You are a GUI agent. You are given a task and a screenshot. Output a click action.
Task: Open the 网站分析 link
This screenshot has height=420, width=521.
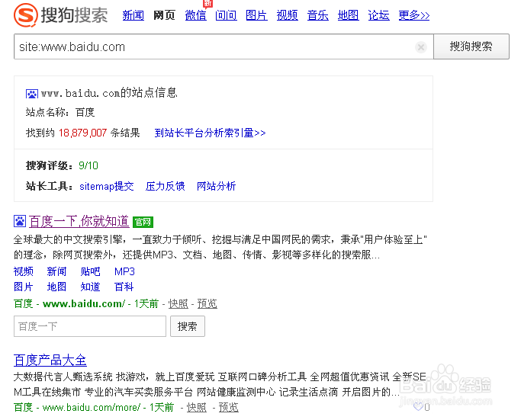pyautogui.click(x=217, y=186)
